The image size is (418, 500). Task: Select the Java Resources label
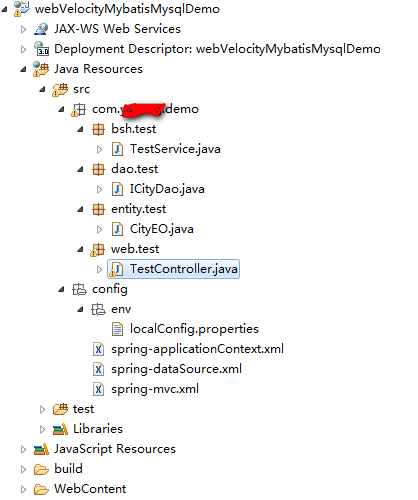tap(98, 69)
